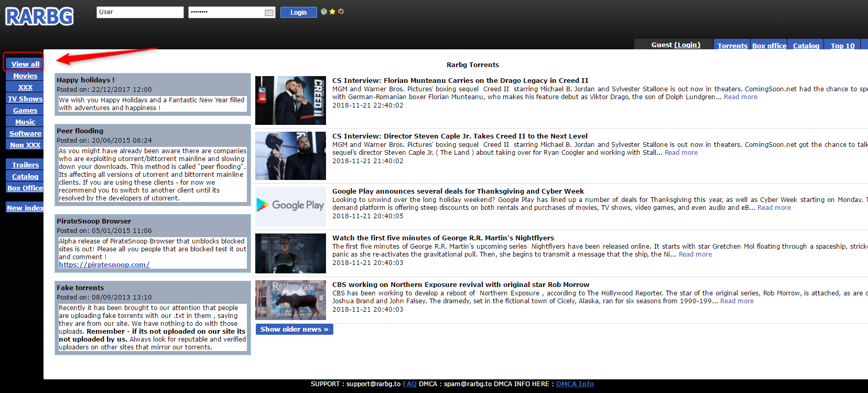Open Trailers in sidebar
The image size is (868, 393).
point(25,165)
